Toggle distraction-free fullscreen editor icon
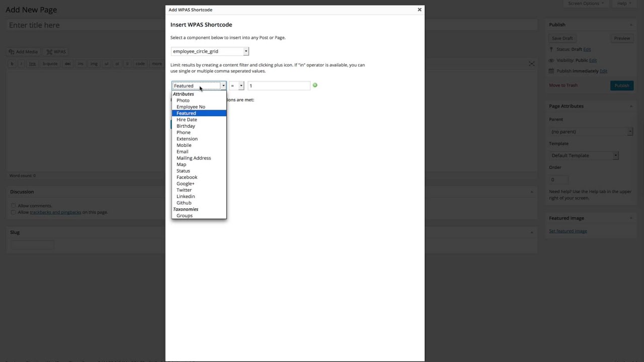This screenshot has height=362, width=644. click(x=532, y=64)
